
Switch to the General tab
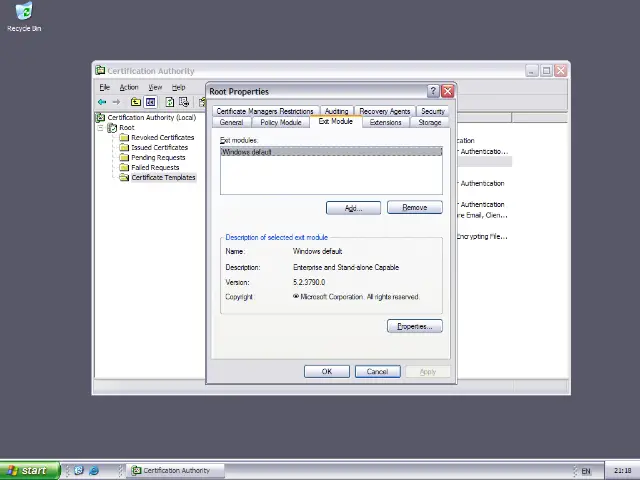point(231,122)
